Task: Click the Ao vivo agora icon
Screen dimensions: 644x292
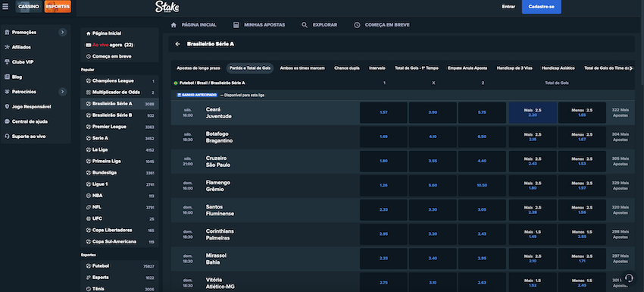Action: pyautogui.click(x=89, y=45)
